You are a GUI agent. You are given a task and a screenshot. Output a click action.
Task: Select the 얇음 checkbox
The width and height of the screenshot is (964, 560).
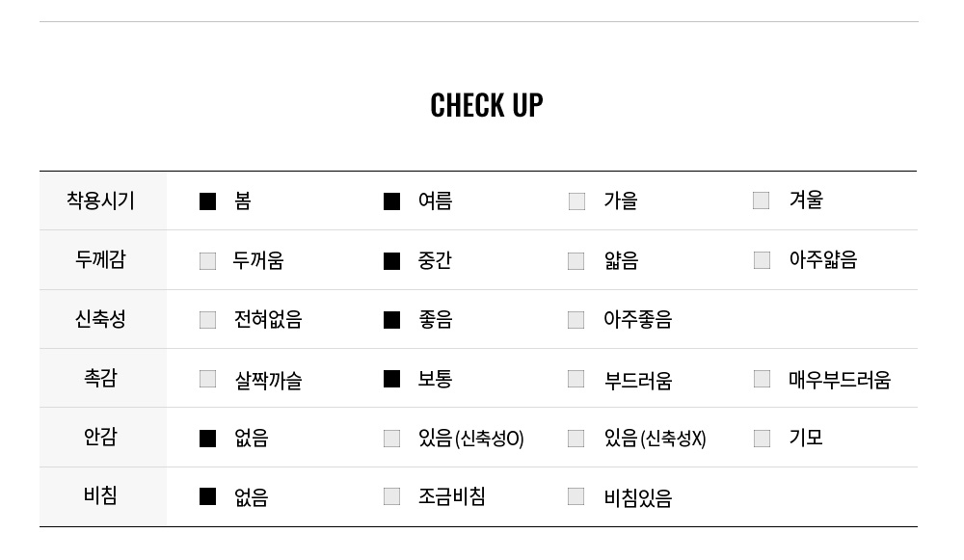click(576, 260)
